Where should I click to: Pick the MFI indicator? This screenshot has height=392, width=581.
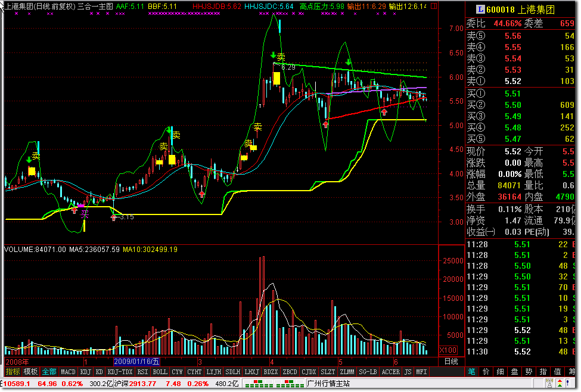pos(421,372)
